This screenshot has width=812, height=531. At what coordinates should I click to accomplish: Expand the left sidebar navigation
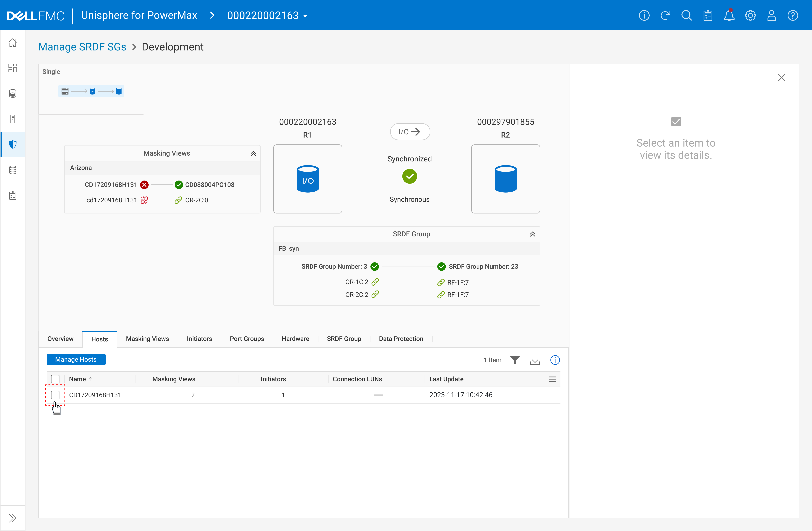coord(13,518)
